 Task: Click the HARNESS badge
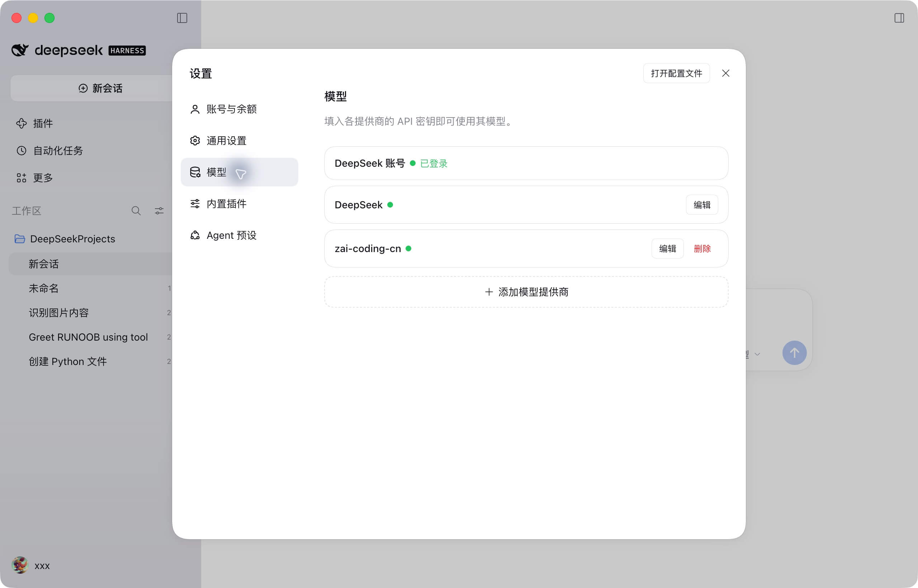point(127,51)
